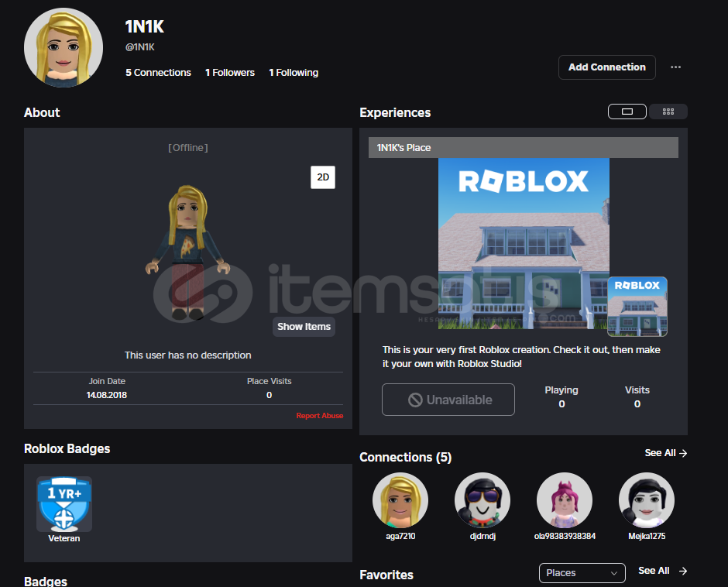Click the 3D avatar model in About
The height and width of the screenshot is (587, 728).
point(187,252)
